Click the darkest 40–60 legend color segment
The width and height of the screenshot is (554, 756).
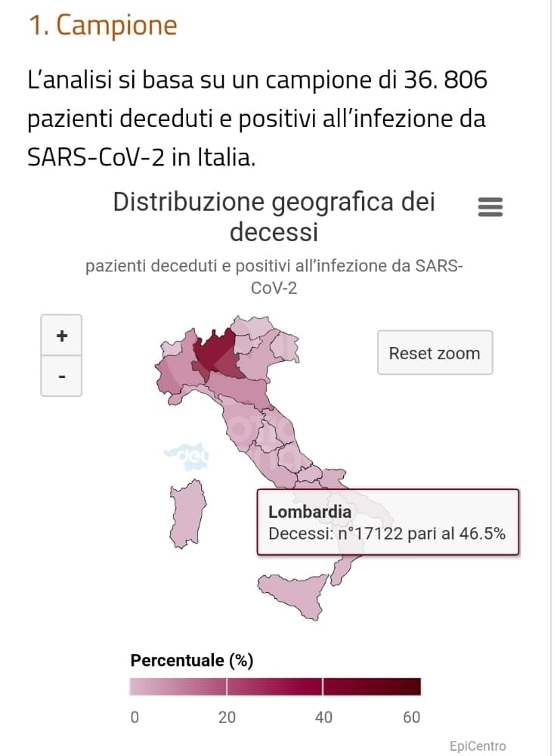(371, 686)
